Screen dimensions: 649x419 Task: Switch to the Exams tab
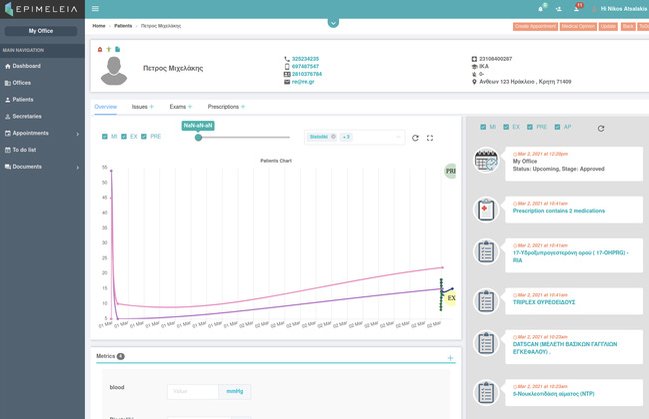click(179, 106)
